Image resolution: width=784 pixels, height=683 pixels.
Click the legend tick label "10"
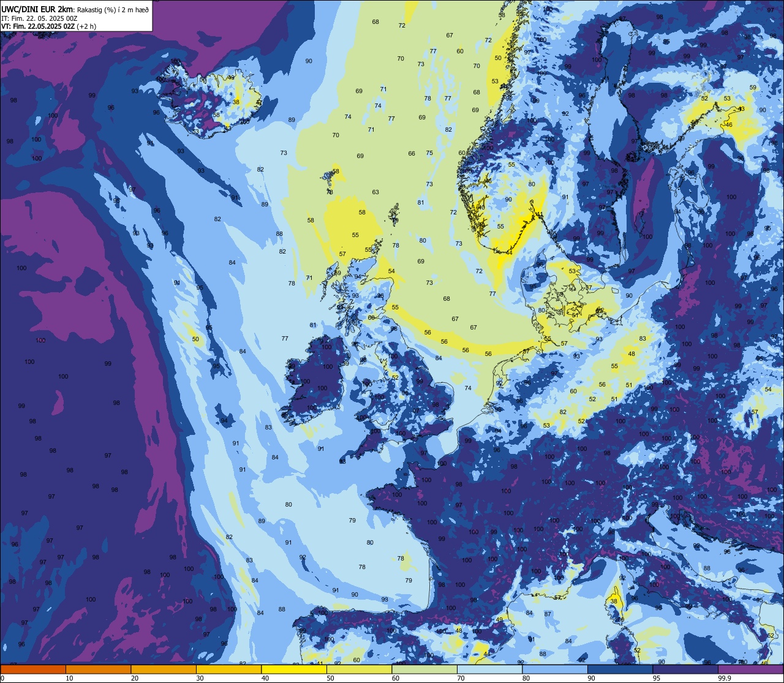[69, 678]
